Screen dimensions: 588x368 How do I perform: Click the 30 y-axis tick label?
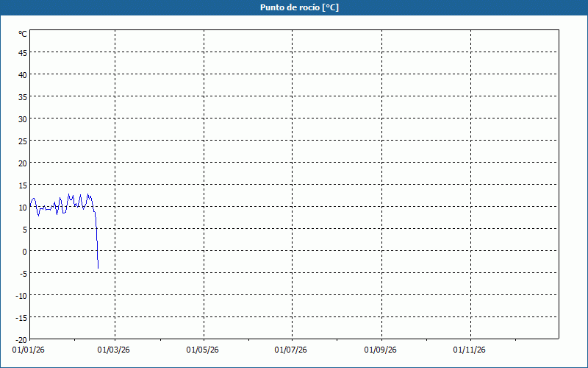22,118
